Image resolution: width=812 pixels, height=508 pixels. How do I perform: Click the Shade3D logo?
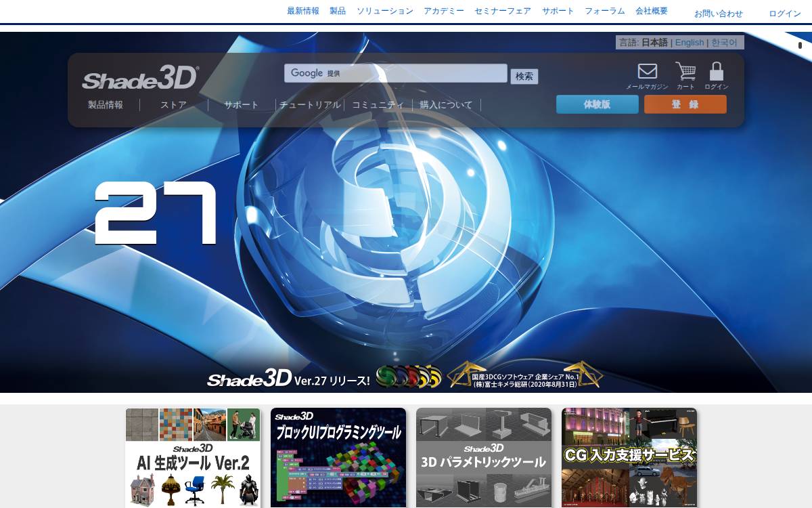coord(141,78)
